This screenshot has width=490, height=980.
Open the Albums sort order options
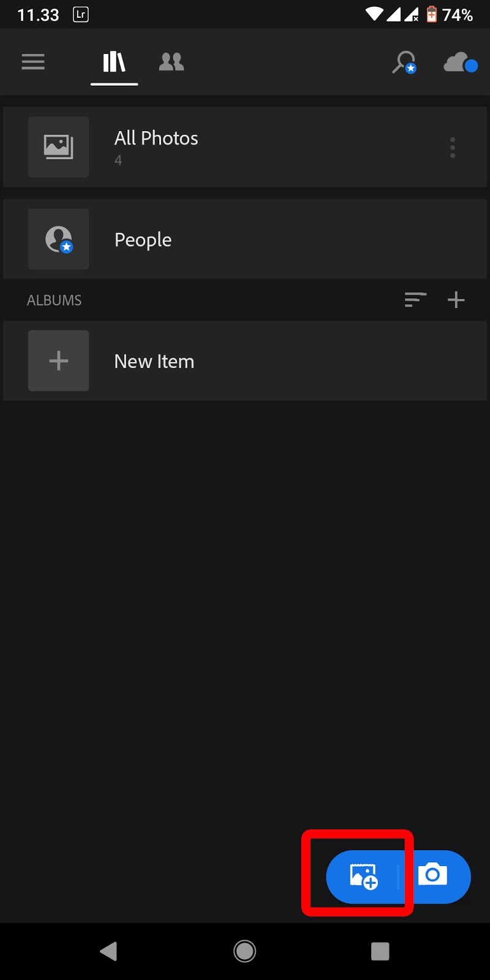click(x=415, y=300)
